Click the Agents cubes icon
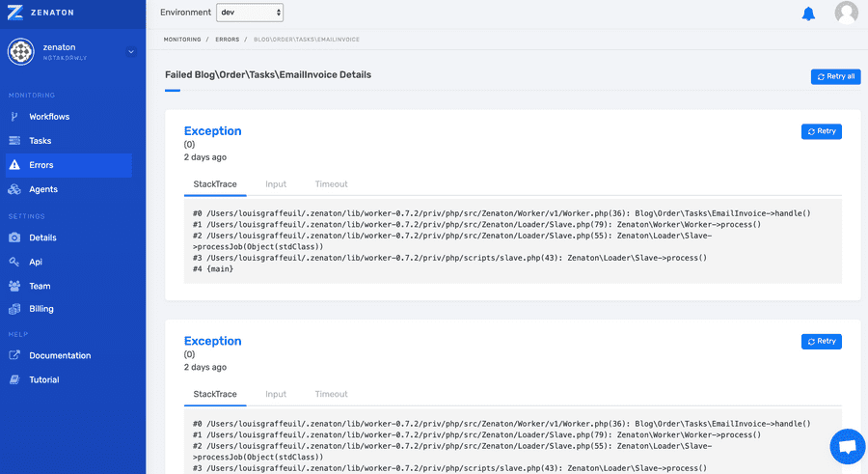The image size is (868, 474). click(x=14, y=189)
